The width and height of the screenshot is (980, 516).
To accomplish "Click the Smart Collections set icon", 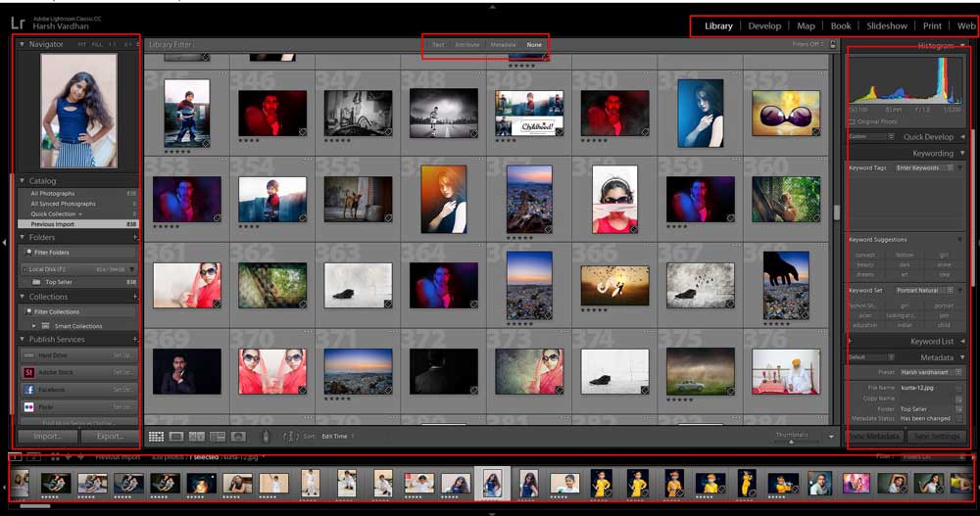I will coord(46,326).
